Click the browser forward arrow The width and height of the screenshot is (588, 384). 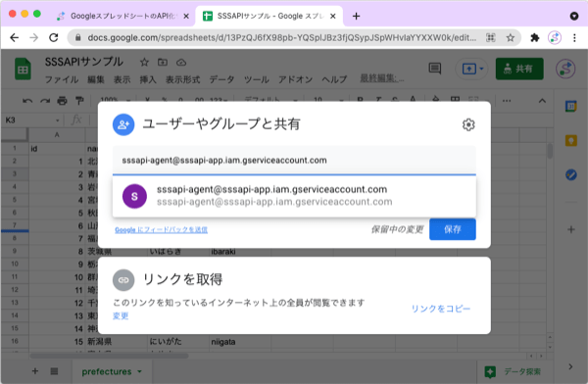(33, 37)
